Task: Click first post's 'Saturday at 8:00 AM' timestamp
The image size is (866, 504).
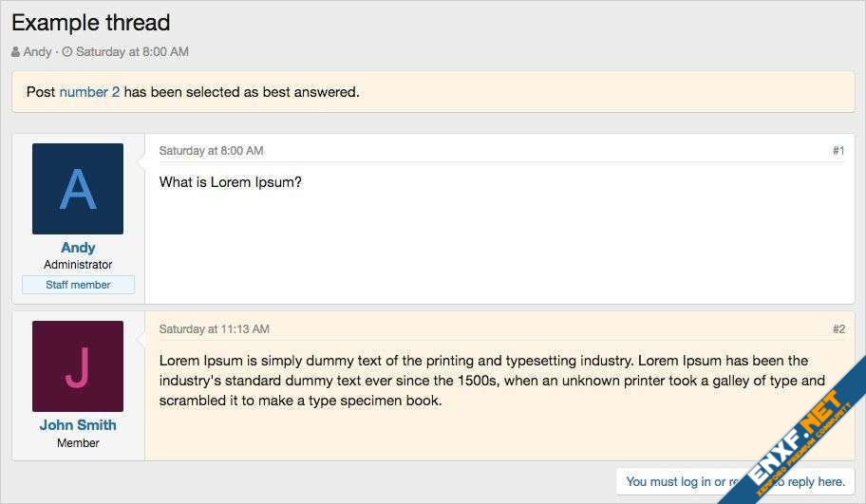Action: coord(211,151)
